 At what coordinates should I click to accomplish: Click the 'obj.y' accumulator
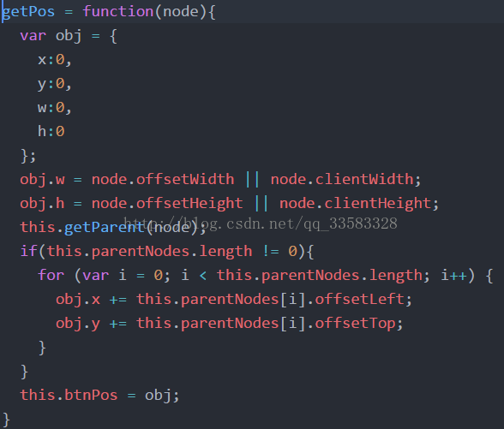78,324
